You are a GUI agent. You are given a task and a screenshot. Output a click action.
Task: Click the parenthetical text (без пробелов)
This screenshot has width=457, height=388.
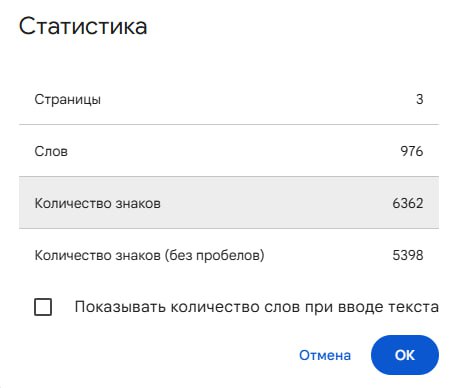pos(214,255)
